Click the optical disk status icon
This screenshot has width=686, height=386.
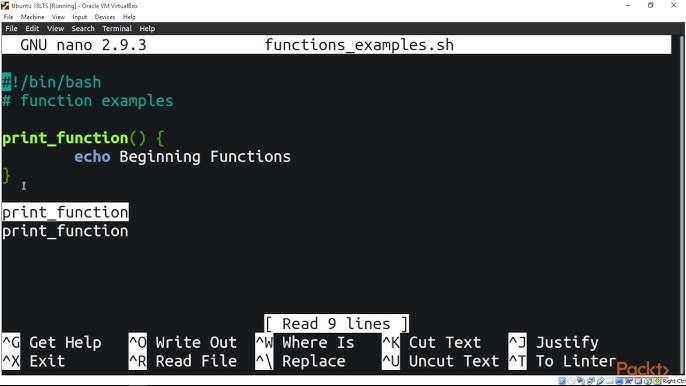tap(571, 381)
